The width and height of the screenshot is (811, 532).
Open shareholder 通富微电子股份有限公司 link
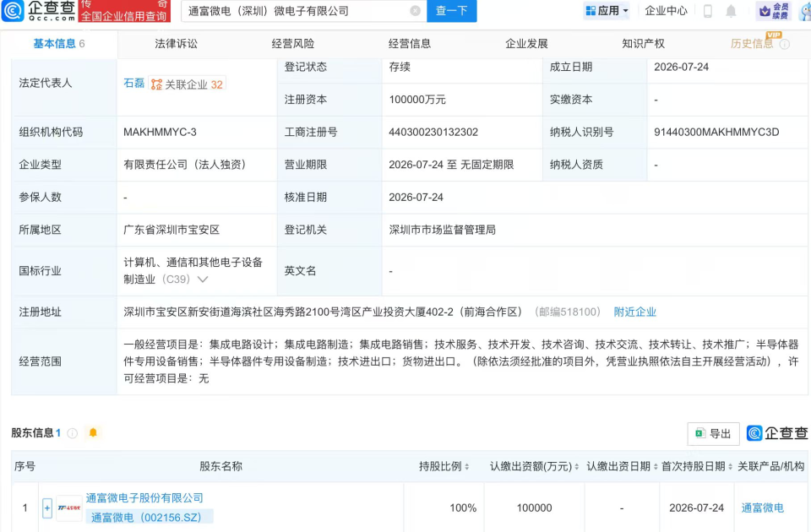point(144,498)
